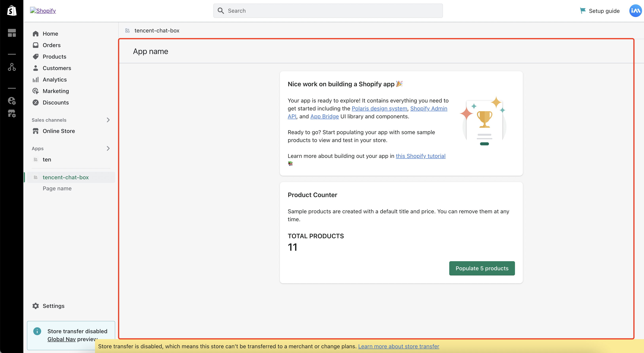Click tencent-chat-box breadcrumb title

[157, 30]
